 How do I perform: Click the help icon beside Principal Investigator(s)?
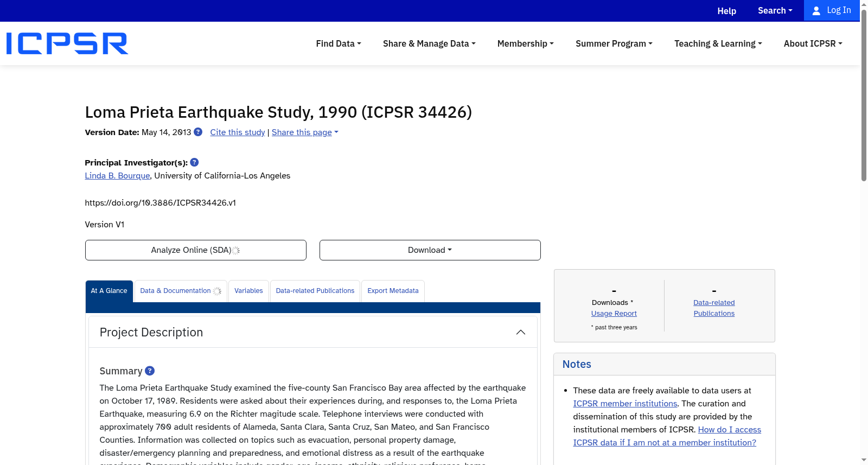click(x=194, y=162)
